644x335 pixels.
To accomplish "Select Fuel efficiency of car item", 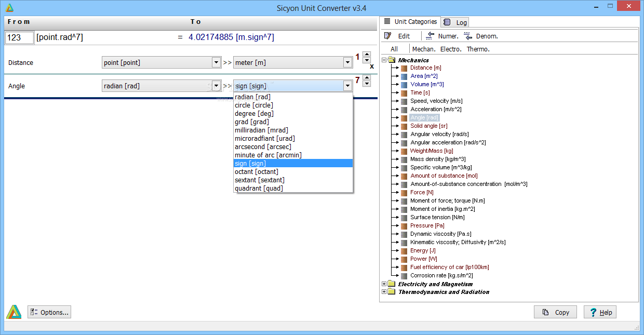I will tap(450, 267).
